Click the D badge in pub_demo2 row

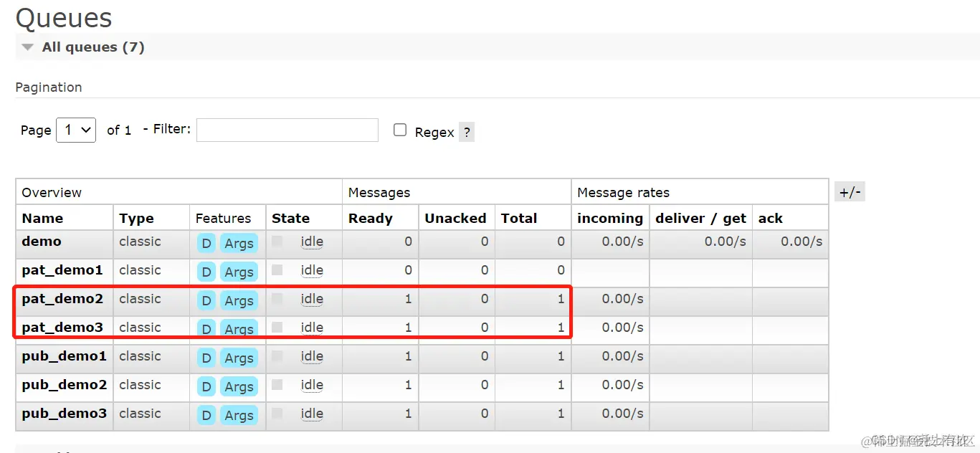[206, 387]
